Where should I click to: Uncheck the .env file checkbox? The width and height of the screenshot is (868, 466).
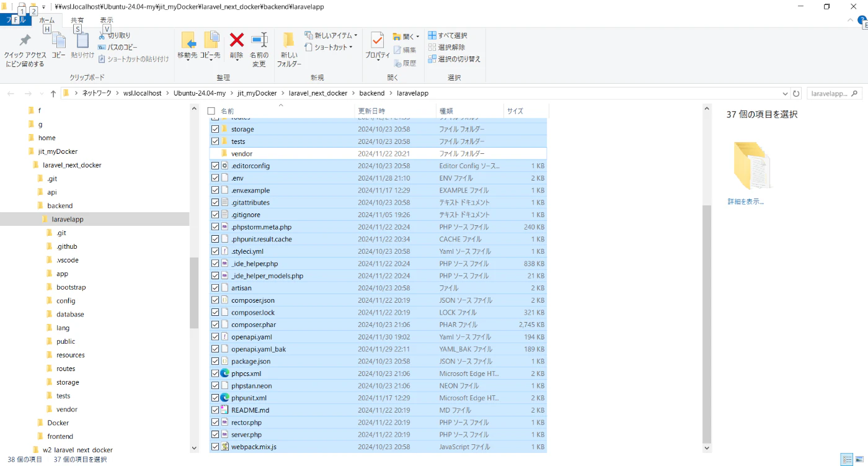point(215,178)
